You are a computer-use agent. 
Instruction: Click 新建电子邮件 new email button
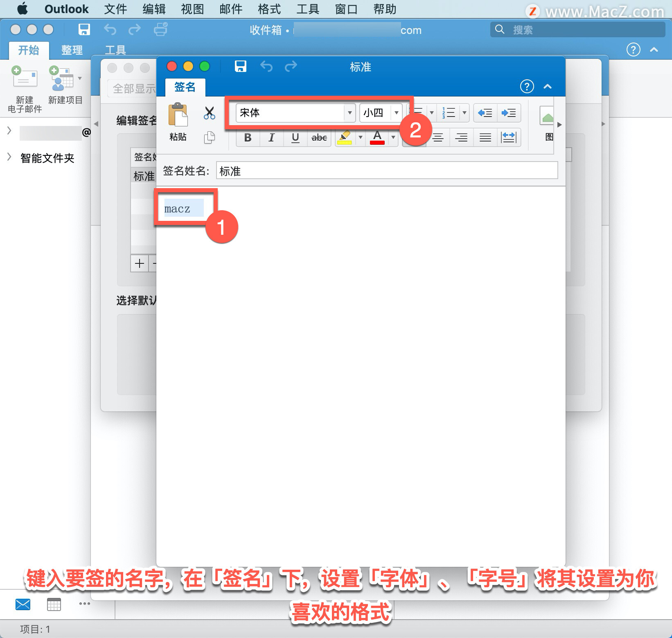[25, 89]
